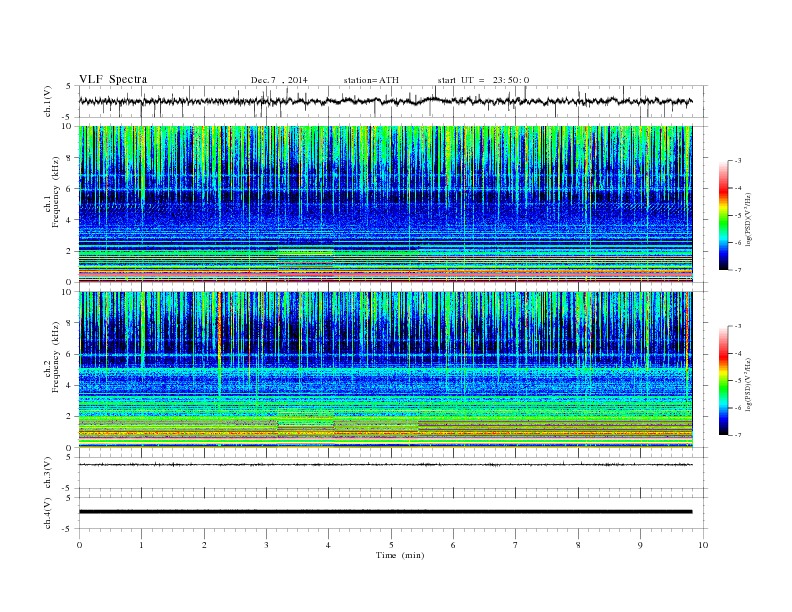
Task: Click the thick ch.4 voltage trace
Action: [x=386, y=512]
